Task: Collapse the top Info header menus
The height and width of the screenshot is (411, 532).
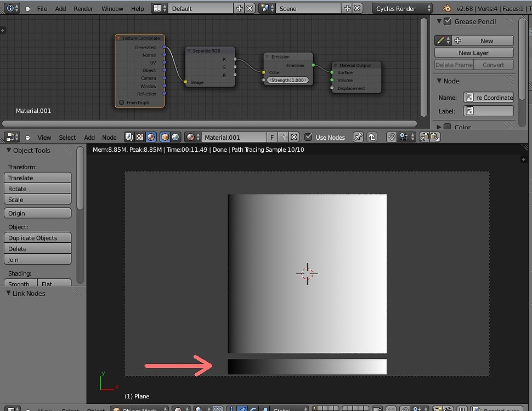Action: click(27, 9)
